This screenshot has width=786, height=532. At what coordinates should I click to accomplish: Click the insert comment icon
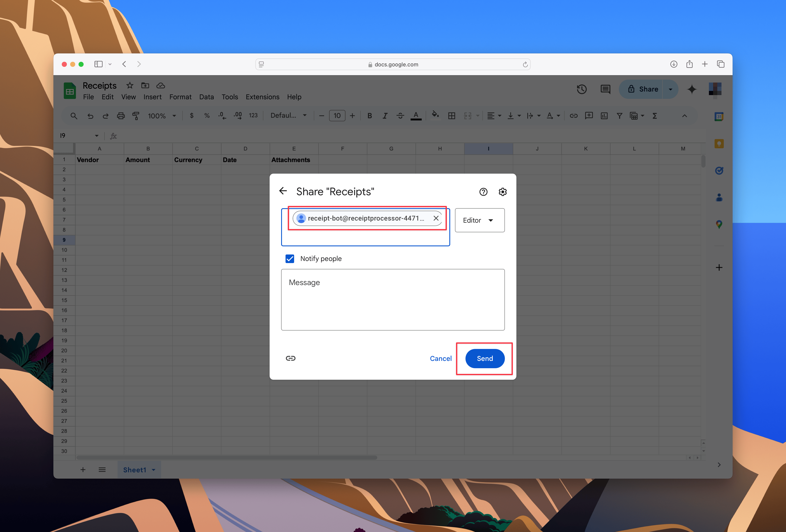tap(589, 116)
